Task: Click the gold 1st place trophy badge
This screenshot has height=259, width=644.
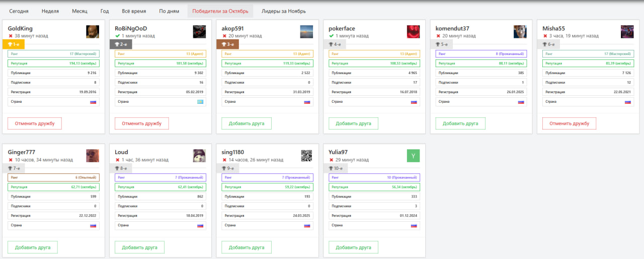Action: 13,44
